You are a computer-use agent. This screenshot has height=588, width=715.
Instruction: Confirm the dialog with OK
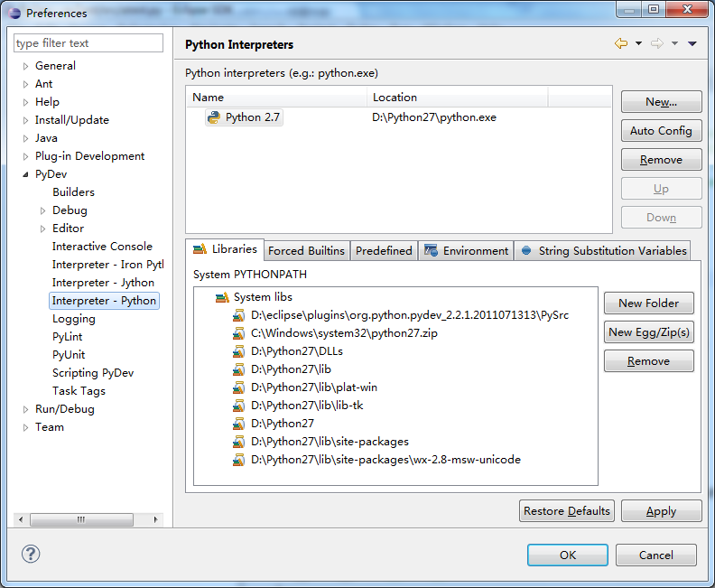(568, 555)
